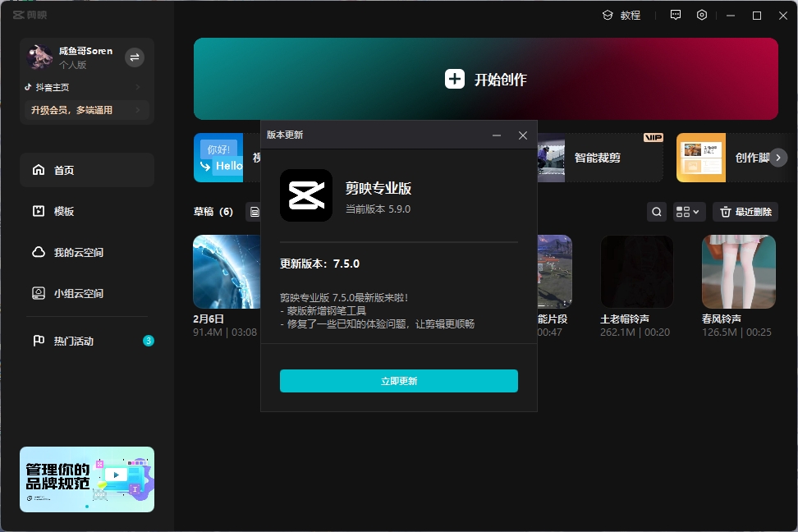Screen dimensions: 798x532
Task: Minimize the 版本更新 dialog
Action: [x=497, y=135]
